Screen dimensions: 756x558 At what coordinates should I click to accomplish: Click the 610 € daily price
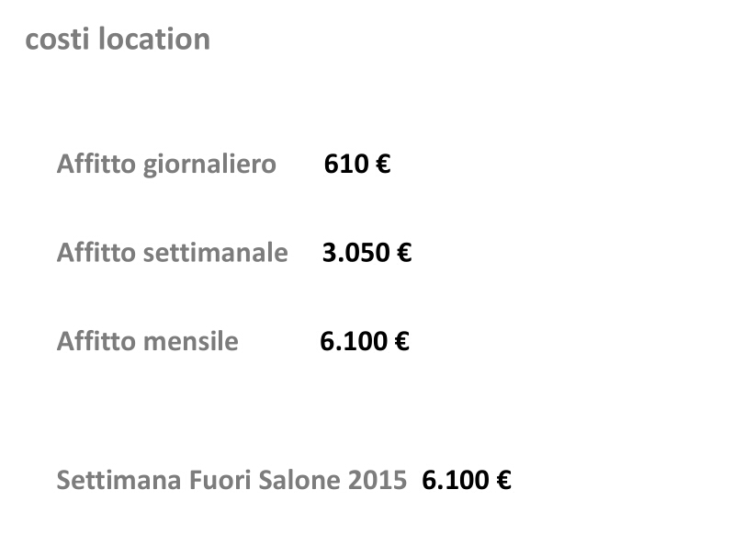tap(356, 164)
